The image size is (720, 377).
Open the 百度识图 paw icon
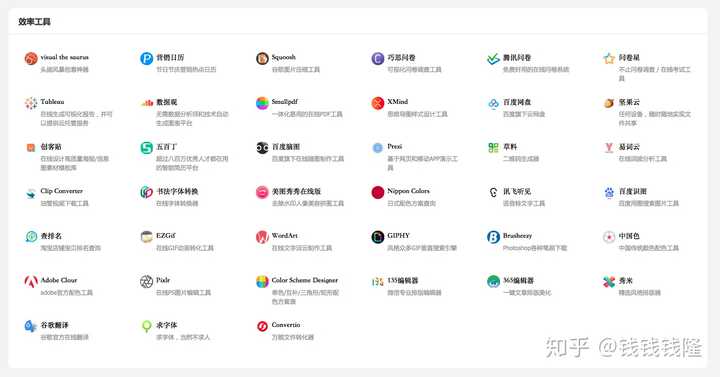(609, 192)
